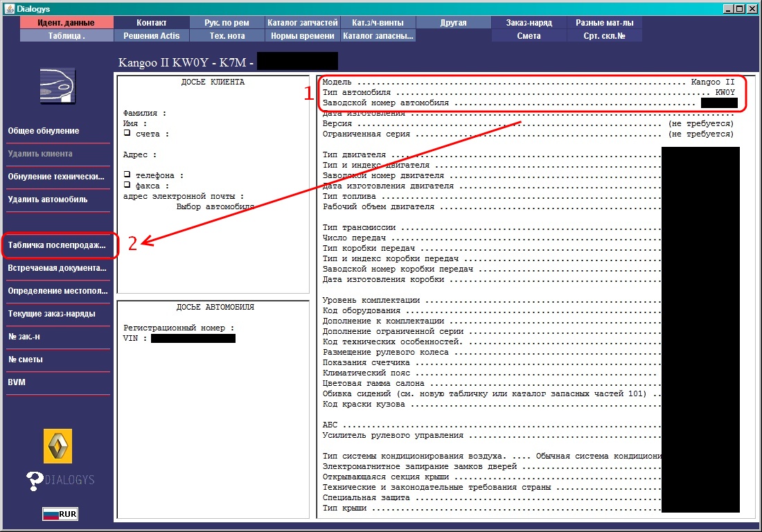This screenshot has width=762, height=532.
Task: Click the Фамилия field label
Action: [144, 113]
